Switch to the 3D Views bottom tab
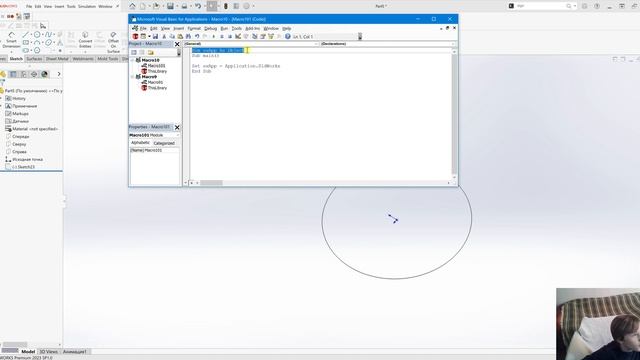 point(49,351)
